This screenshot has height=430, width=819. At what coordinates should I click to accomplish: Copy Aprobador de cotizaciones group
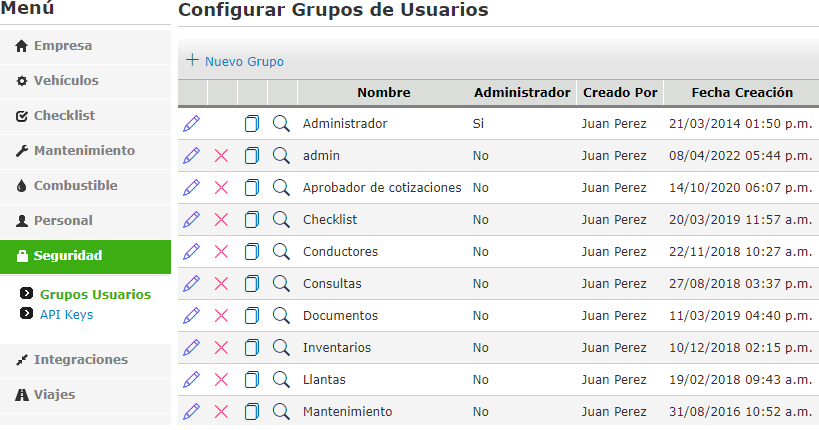click(x=252, y=188)
